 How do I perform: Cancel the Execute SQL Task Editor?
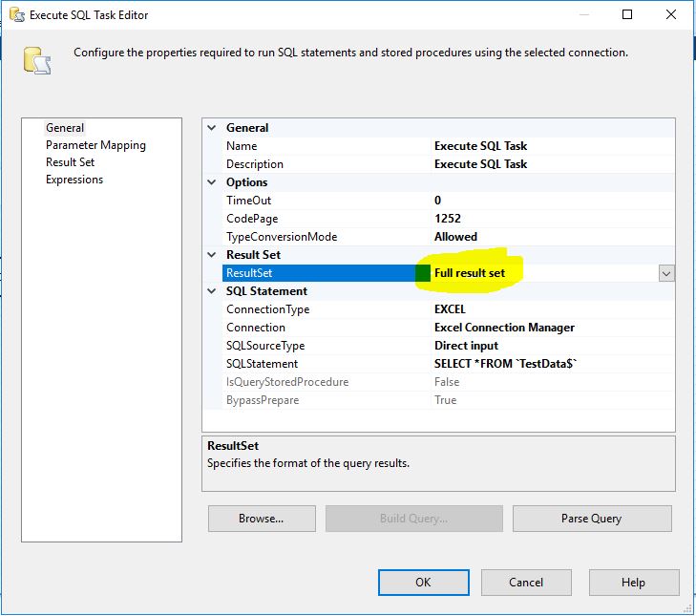(526, 582)
